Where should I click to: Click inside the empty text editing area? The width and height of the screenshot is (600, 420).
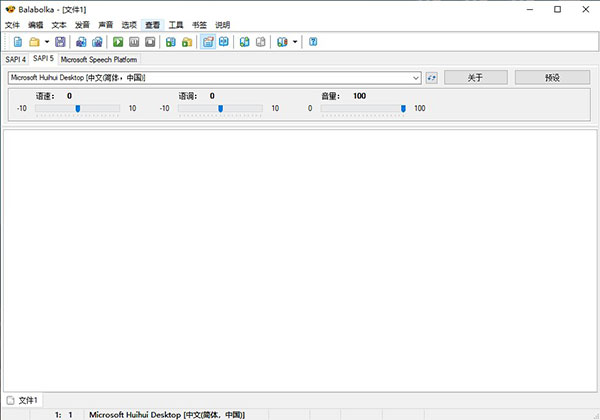(x=300, y=260)
